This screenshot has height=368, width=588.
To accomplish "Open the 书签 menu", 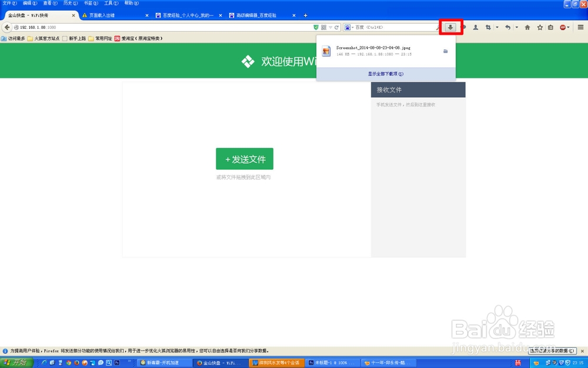I will click(91, 3).
